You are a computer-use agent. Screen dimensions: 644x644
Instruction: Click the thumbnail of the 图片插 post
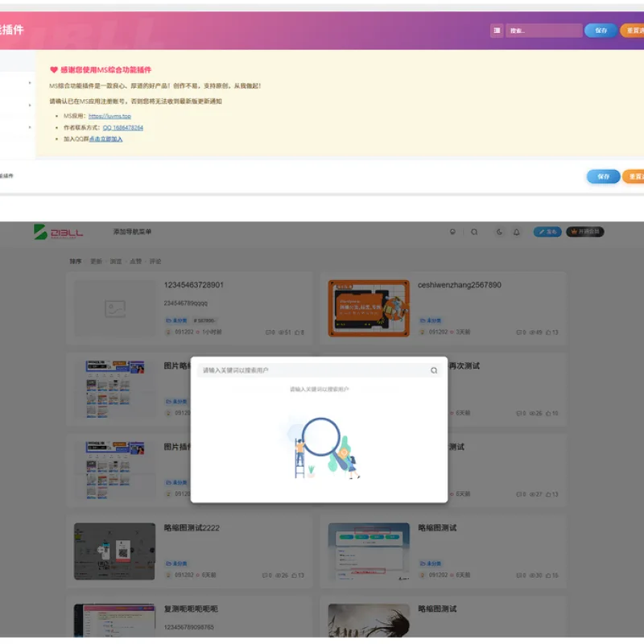tap(114, 470)
